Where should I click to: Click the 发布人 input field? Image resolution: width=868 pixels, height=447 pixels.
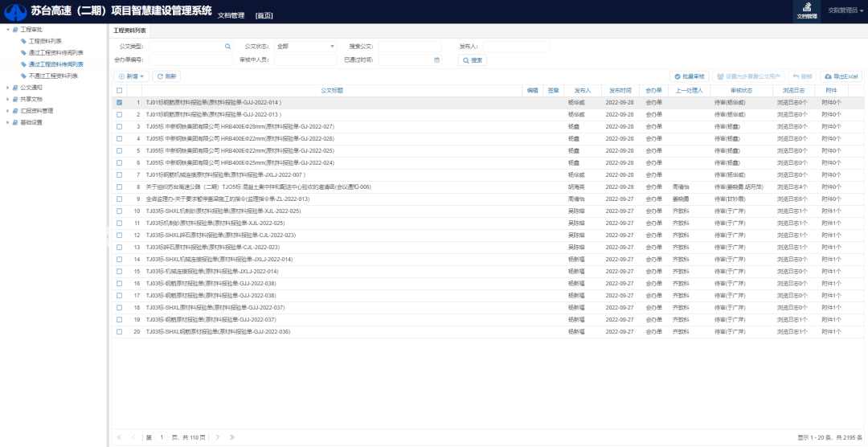[516, 47]
